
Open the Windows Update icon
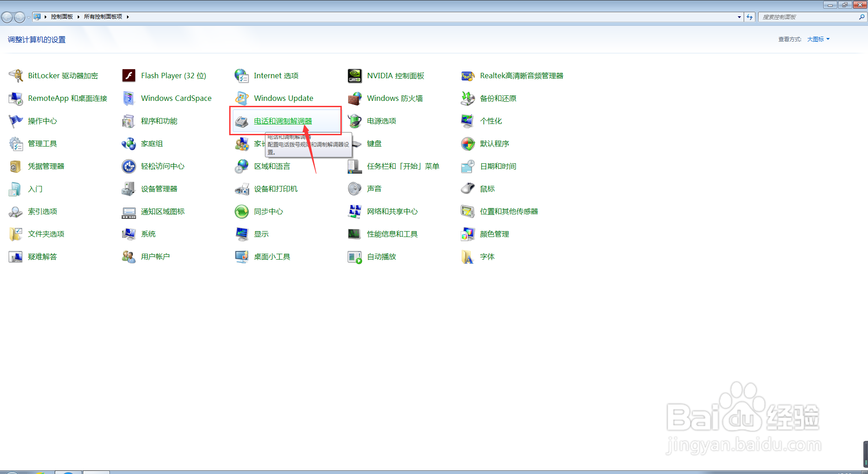(242, 98)
